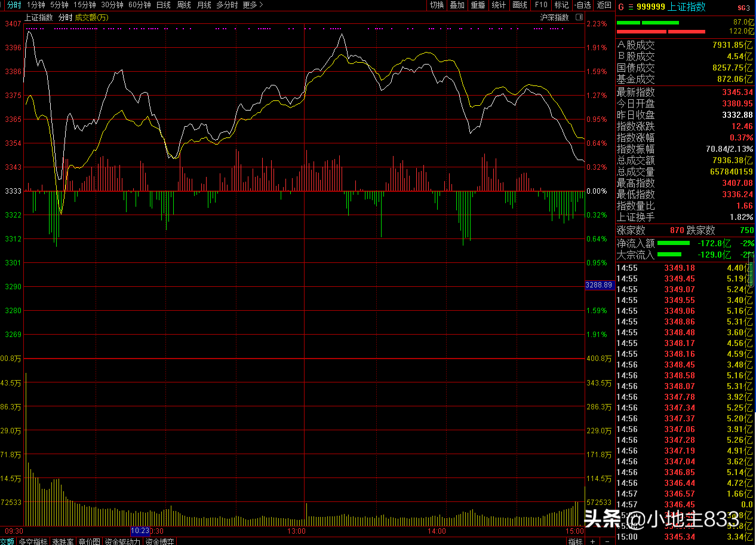Switch to the 日线 daily chart tab
The height and width of the screenshot is (545, 756).
point(163,5)
